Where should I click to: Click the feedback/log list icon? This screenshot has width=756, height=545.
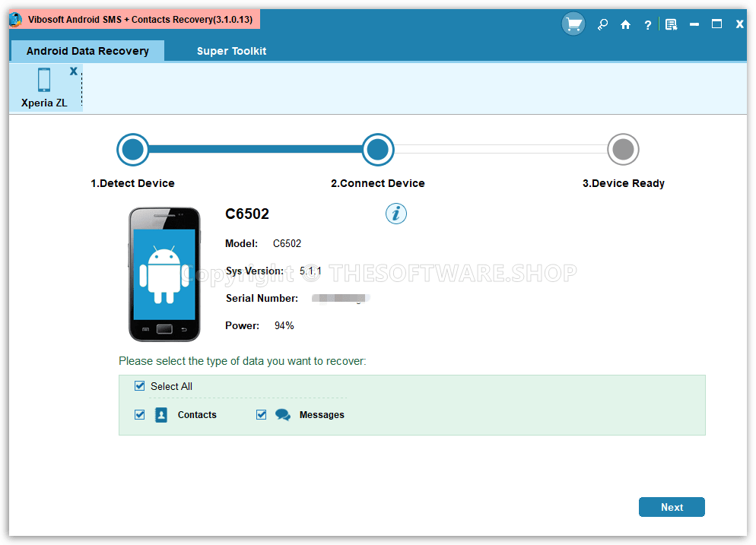pyautogui.click(x=671, y=24)
